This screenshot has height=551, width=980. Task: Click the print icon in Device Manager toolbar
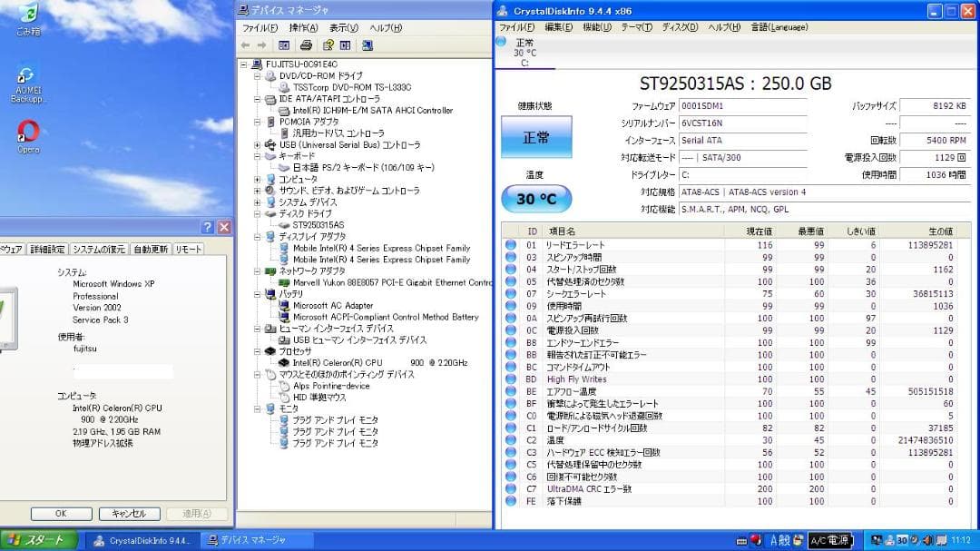306,45
